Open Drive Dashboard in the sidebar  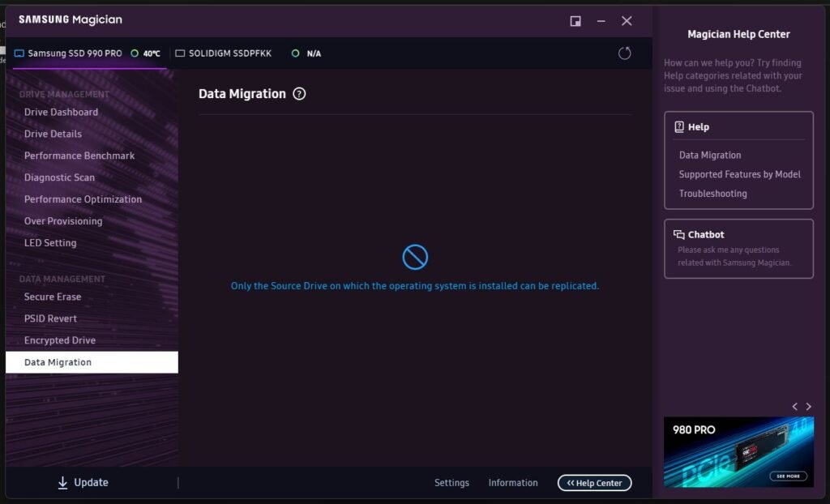click(61, 113)
